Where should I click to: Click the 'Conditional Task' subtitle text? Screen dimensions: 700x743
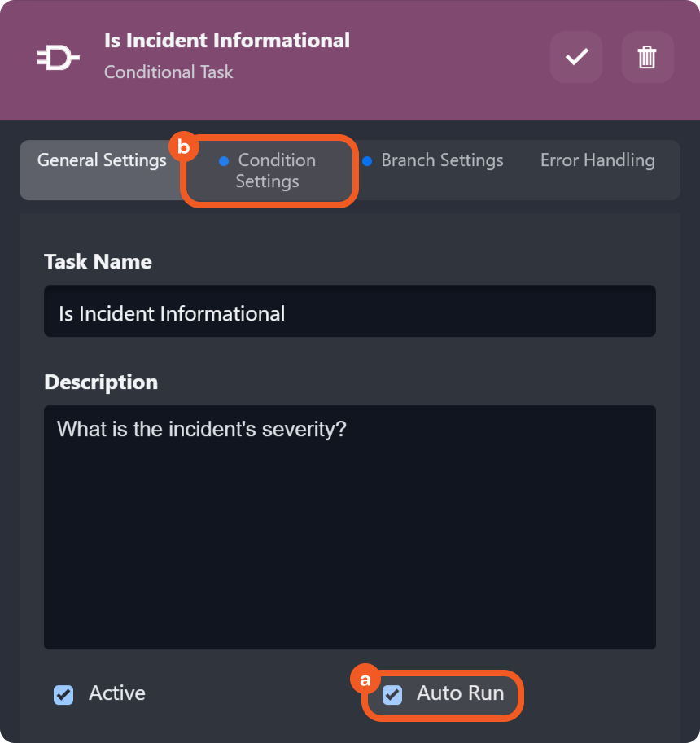pyautogui.click(x=168, y=72)
